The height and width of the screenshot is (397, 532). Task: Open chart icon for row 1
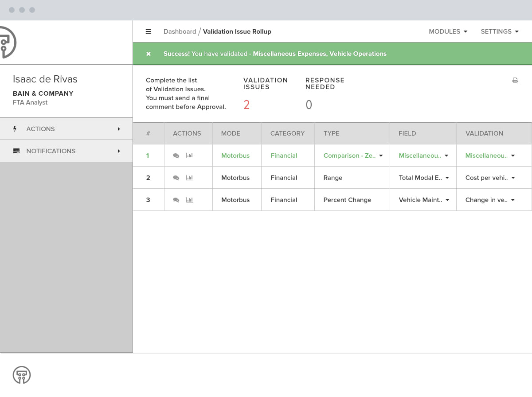tap(190, 156)
